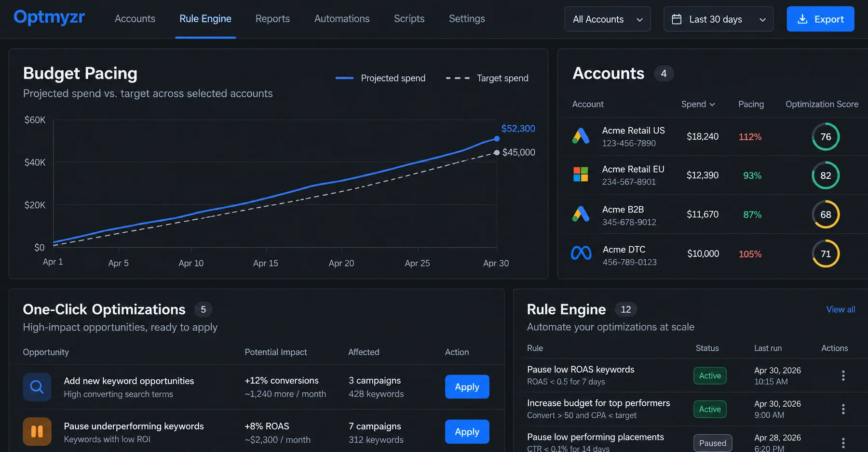Click optimization score 71 ring
The width and height of the screenshot is (868, 452).
(x=826, y=253)
